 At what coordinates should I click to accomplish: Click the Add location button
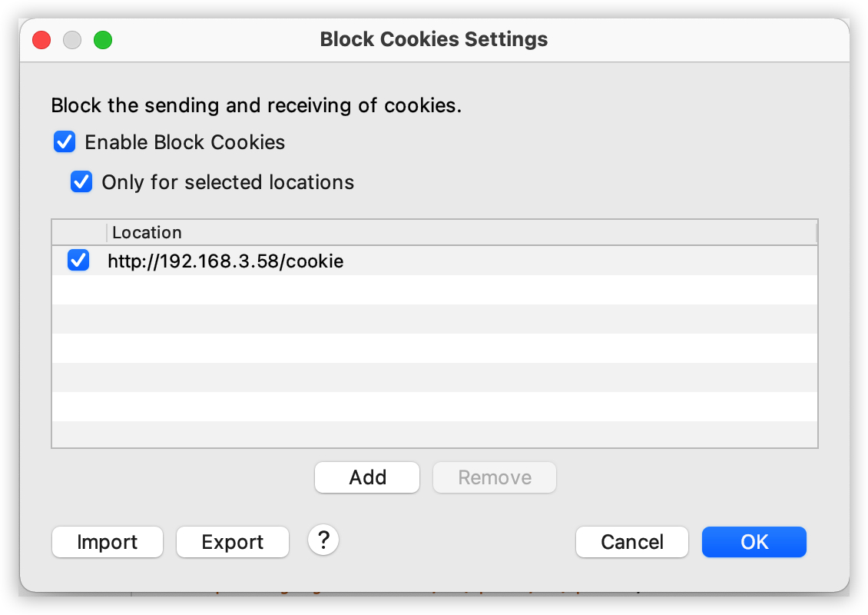coord(367,477)
